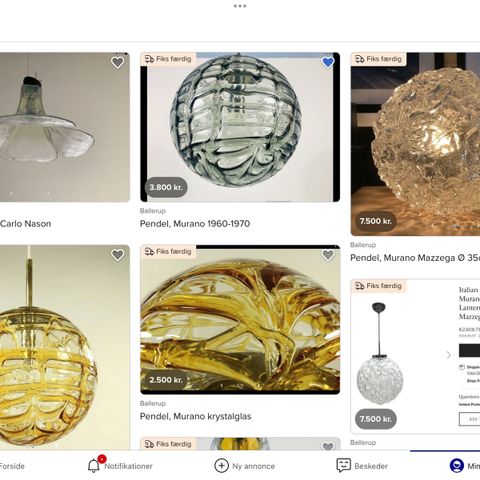This screenshot has width=480, height=480.
Task: Open Pendel, Murano 1960-1970 listing title
Action: click(x=195, y=224)
